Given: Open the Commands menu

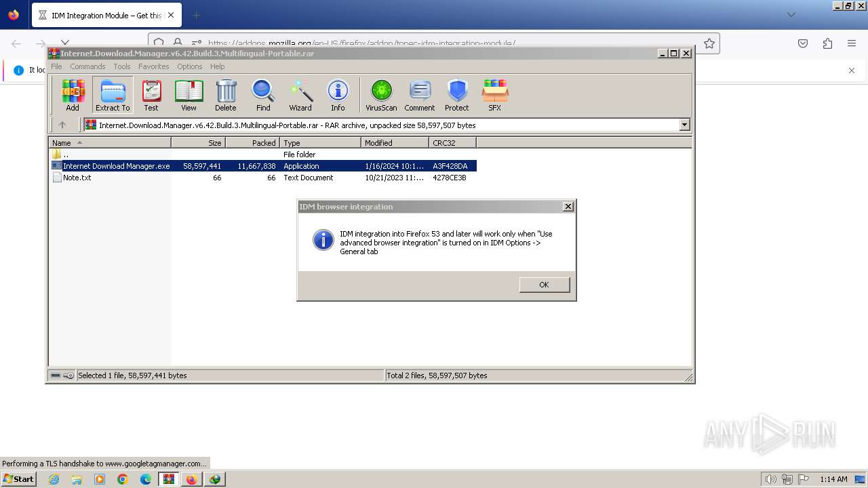Looking at the screenshot, I should (87, 66).
